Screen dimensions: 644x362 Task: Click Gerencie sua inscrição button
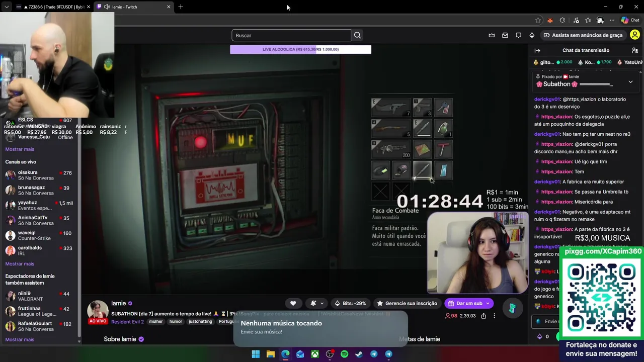(x=407, y=303)
